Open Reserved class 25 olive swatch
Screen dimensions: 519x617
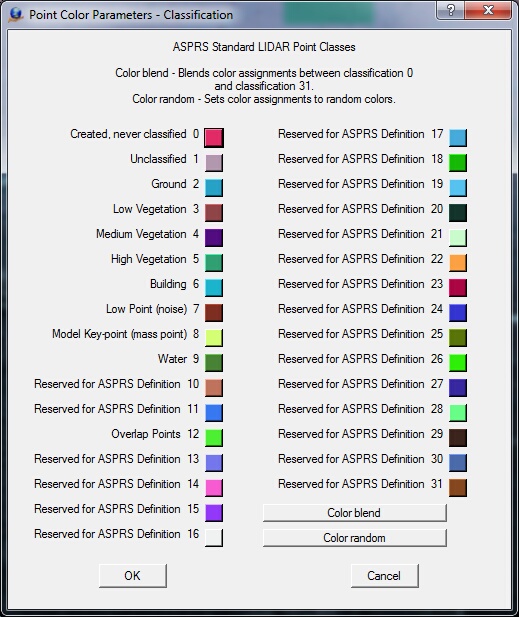[x=458, y=338]
